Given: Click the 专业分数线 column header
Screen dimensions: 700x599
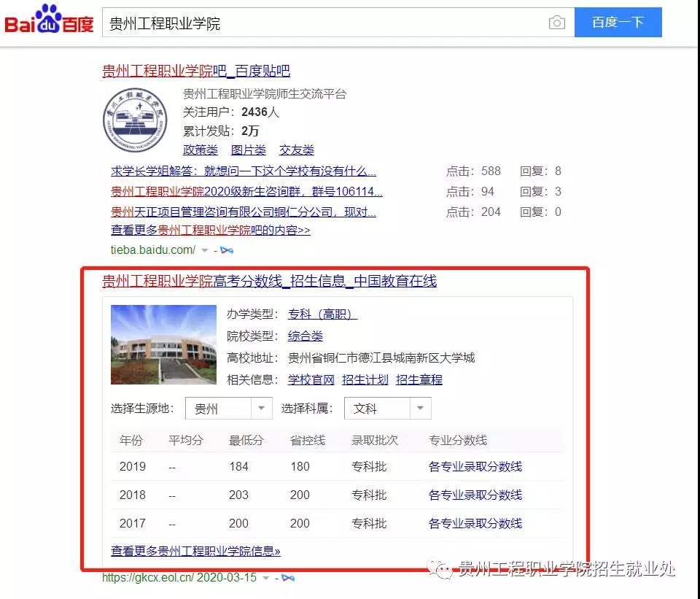Looking at the screenshot, I should pos(458,441).
